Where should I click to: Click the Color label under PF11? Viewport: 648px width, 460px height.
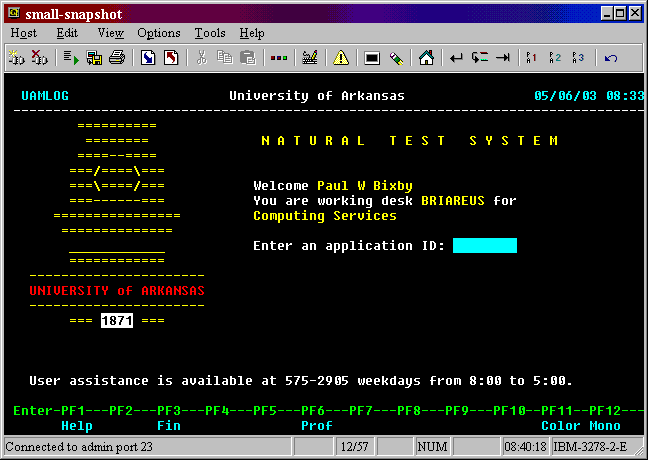point(561,426)
